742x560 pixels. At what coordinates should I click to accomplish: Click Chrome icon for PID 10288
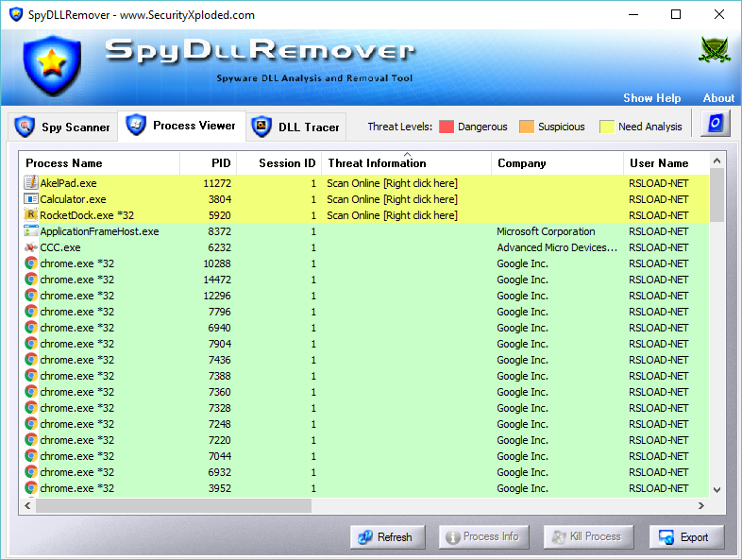[x=31, y=263]
